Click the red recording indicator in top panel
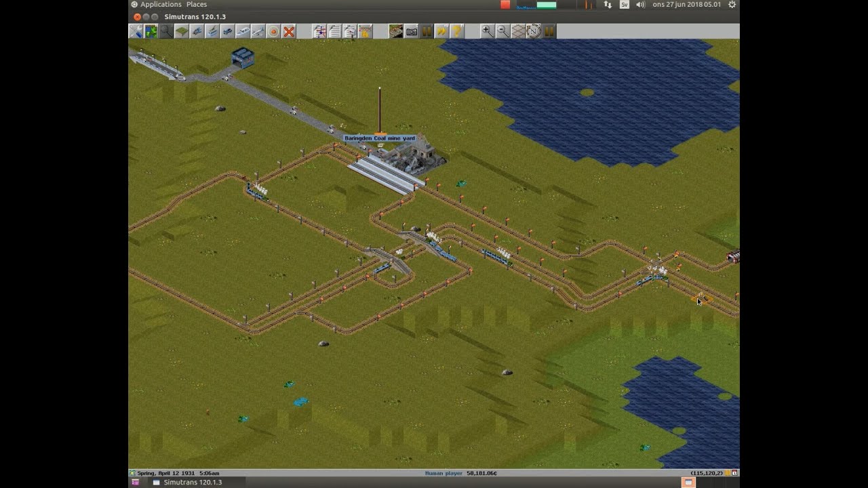868x488 pixels. (x=505, y=5)
